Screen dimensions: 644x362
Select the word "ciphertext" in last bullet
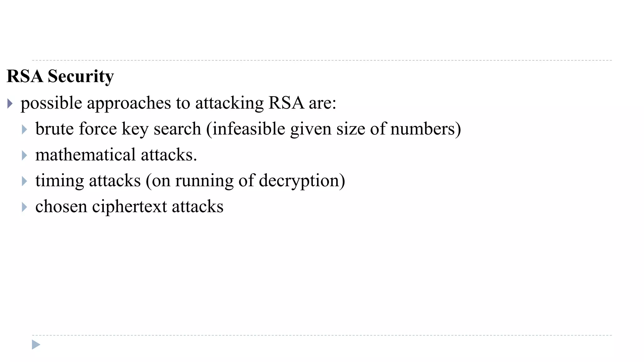(130, 207)
